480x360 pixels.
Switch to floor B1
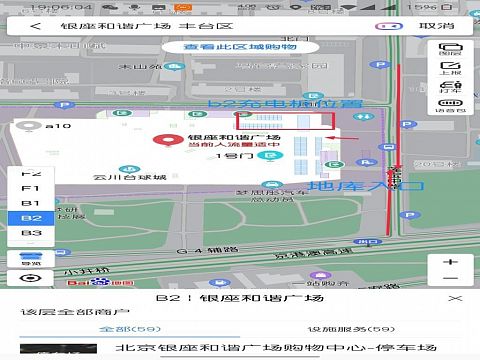point(31,203)
